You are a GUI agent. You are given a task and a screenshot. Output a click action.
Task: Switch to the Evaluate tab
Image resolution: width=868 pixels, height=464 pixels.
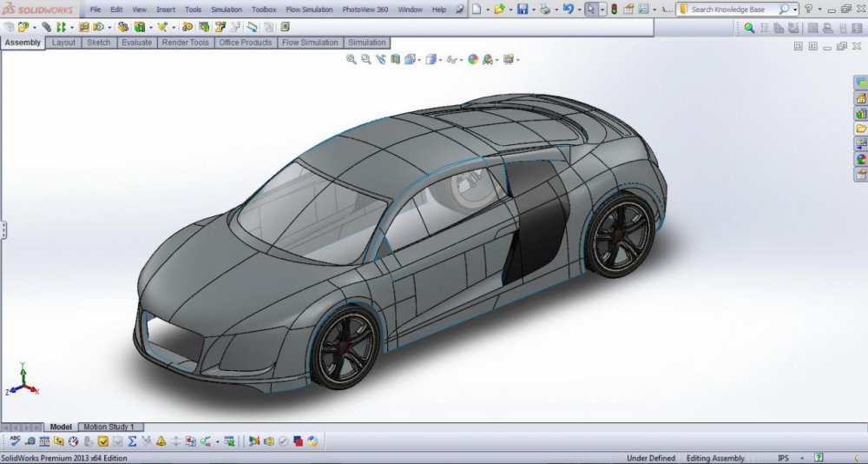tap(136, 43)
